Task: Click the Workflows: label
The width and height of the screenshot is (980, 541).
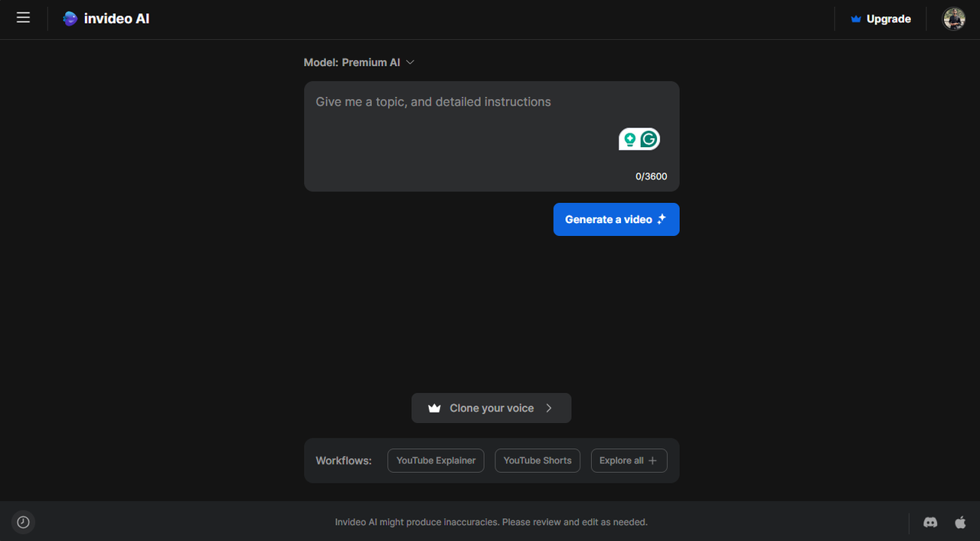Action: point(344,461)
